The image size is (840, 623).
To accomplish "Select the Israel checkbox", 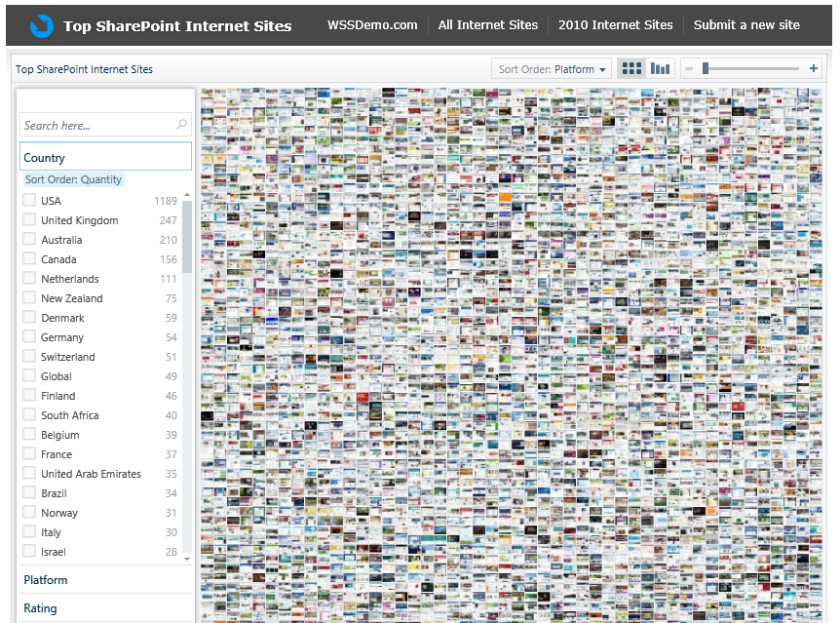I will (x=29, y=552).
